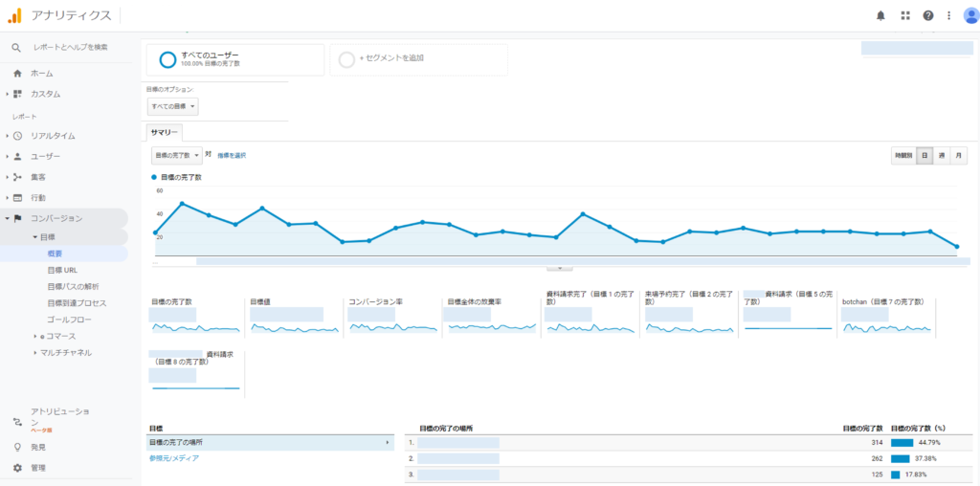Viewport: 980px width, 486px height.
Task: Click the Acquisition arrows icon
Action: pyautogui.click(x=17, y=177)
